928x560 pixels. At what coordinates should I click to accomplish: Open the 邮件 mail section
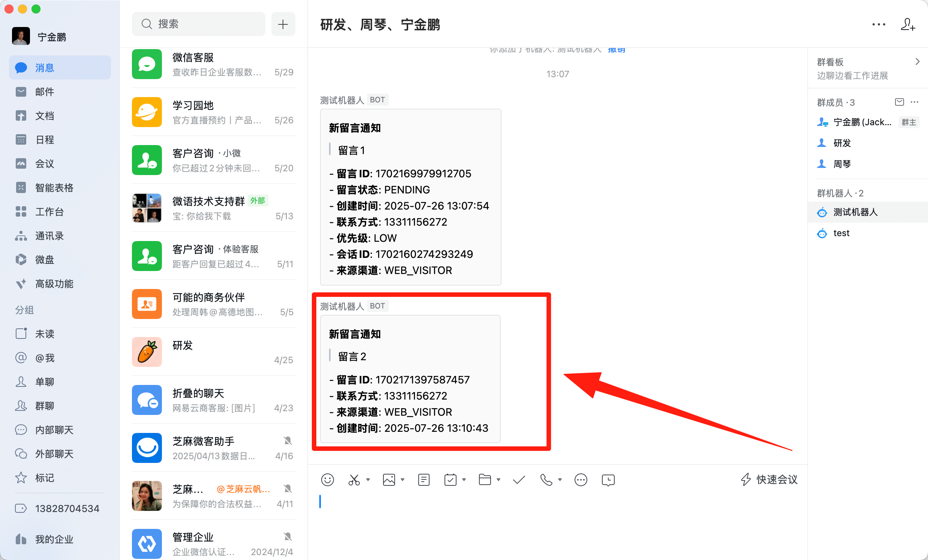pyautogui.click(x=60, y=92)
